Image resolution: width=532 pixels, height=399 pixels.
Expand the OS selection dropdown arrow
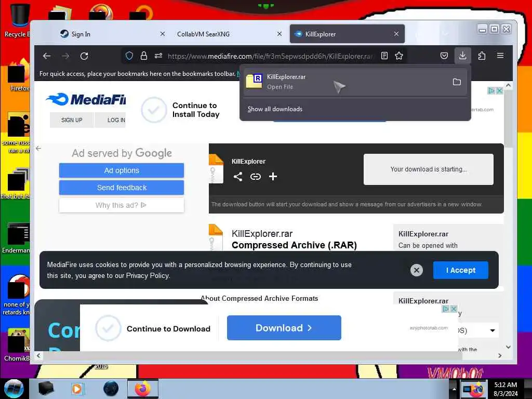point(493,330)
